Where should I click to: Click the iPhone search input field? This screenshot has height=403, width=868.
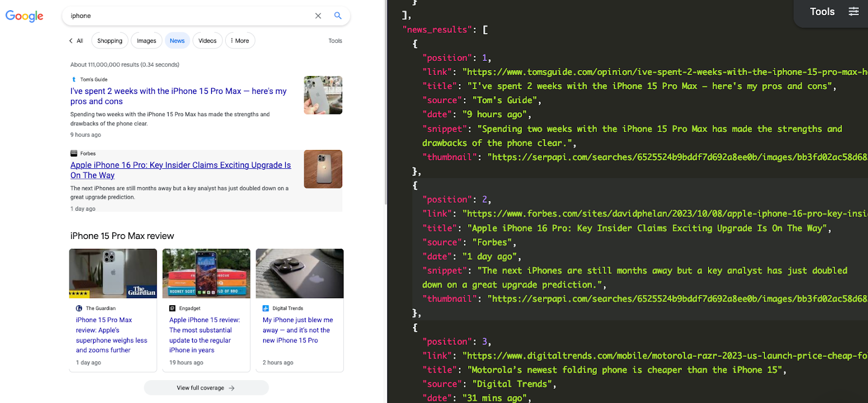190,16
